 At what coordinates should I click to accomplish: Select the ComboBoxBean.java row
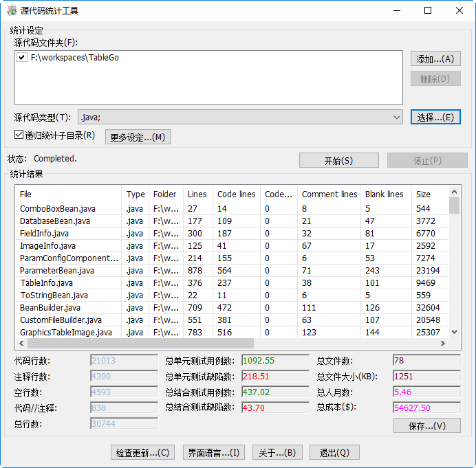pyautogui.click(x=232, y=209)
